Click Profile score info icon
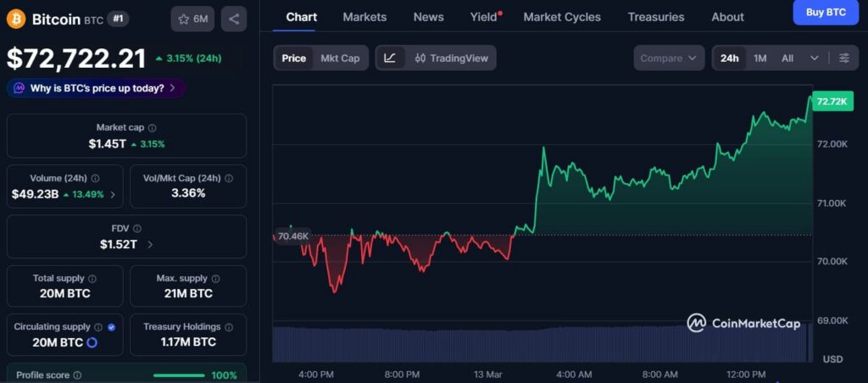Image resolution: width=868 pixels, height=383 pixels. 77,375
